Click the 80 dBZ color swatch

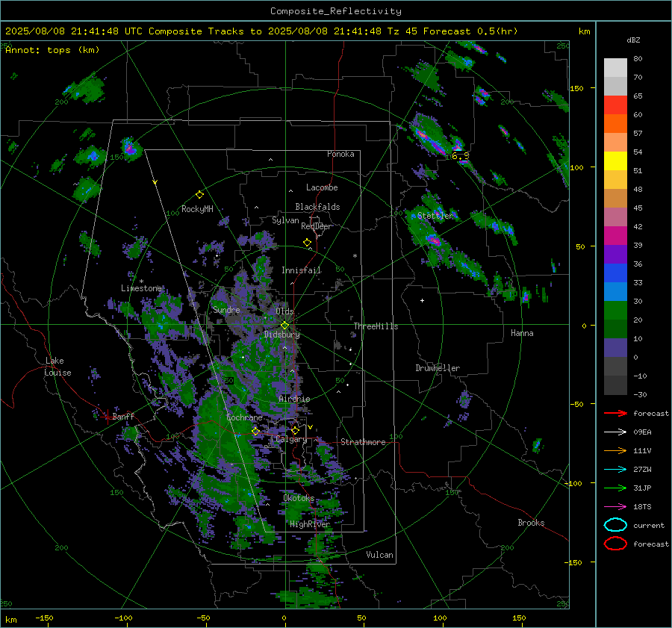point(615,67)
